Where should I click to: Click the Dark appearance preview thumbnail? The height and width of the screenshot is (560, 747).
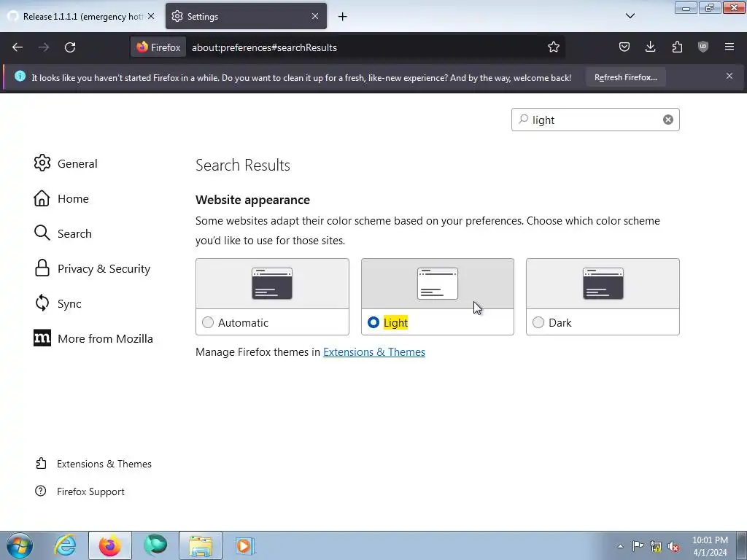point(603,284)
